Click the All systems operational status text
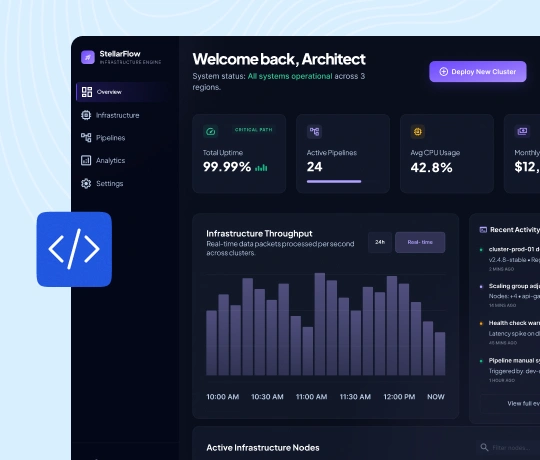Image resolution: width=540 pixels, height=460 pixels. [290, 76]
